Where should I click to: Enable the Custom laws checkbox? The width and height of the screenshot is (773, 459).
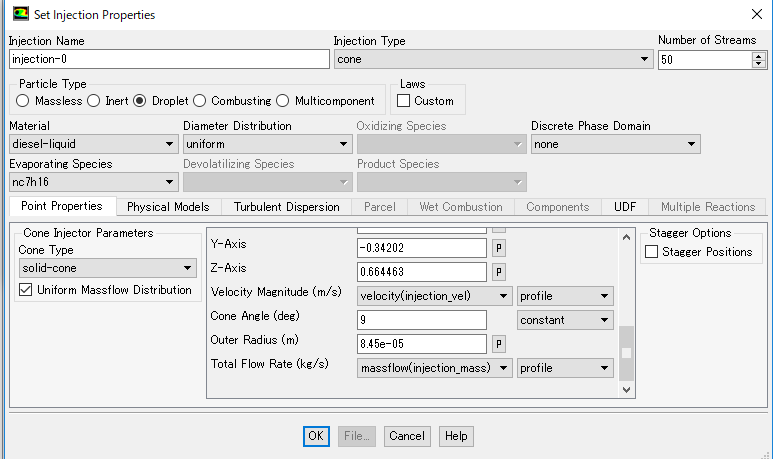pyautogui.click(x=403, y=101)
